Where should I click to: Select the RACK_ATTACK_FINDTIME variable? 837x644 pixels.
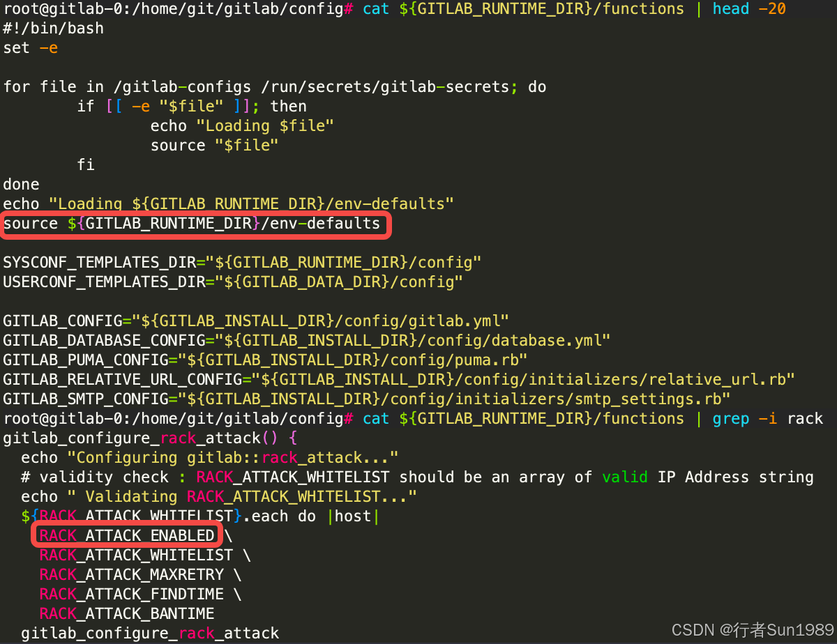[132, 595]
